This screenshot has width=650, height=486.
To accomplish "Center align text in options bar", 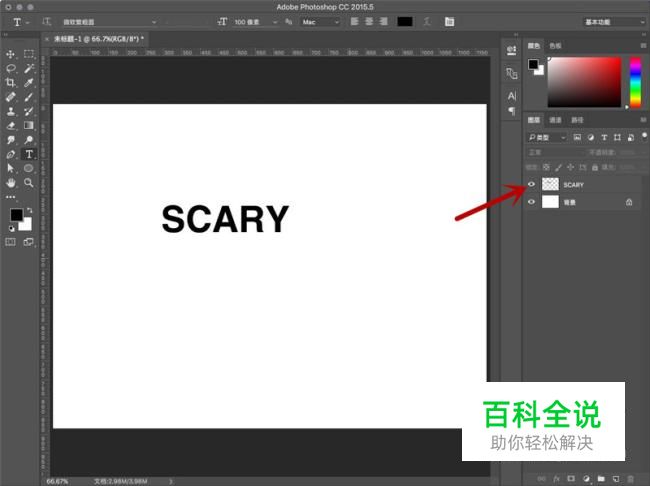I will tap(369, 22).
